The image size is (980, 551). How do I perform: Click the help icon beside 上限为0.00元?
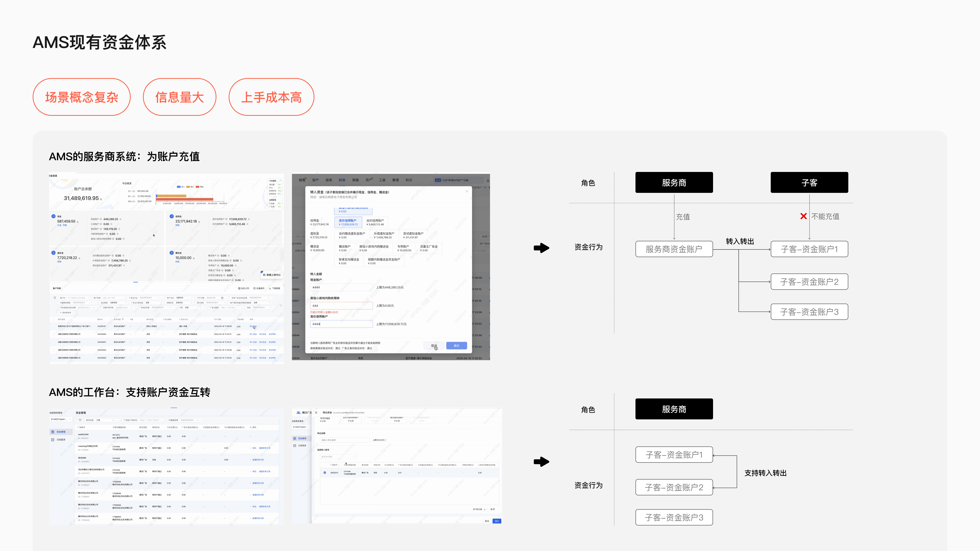point(386,440)
